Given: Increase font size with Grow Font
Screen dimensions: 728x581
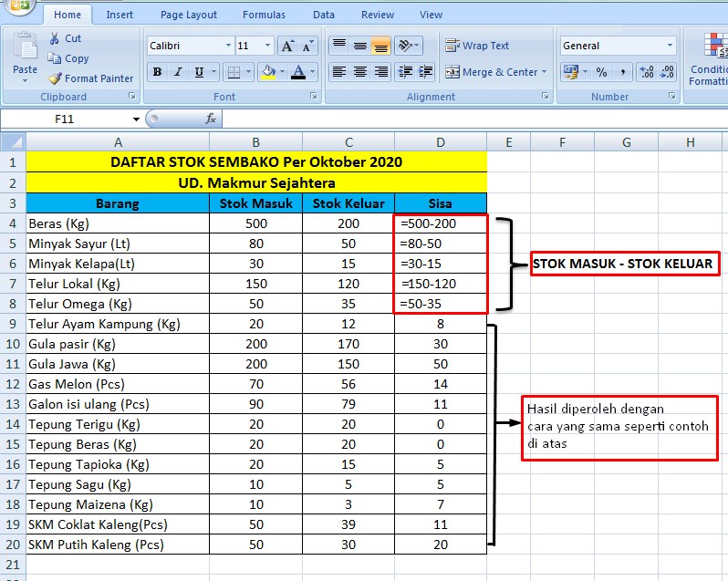Looking at the screenshot, I should pyautogui.click(x=286, y=46).
